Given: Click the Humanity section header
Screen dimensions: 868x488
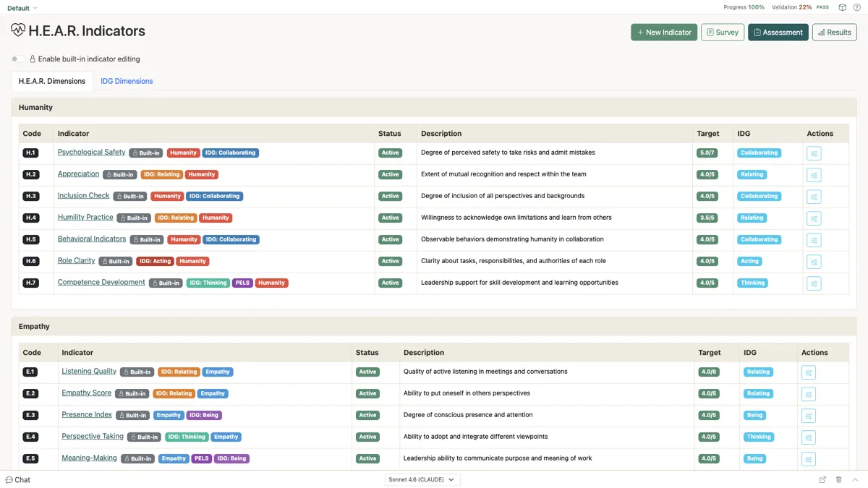Looking at the screenshot, I should click(434, 107).
